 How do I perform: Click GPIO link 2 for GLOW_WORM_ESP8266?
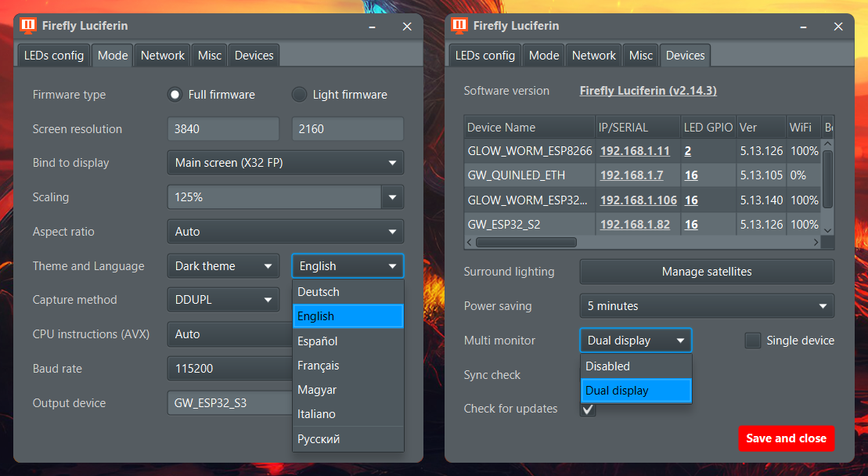click(x=687, y=151)
